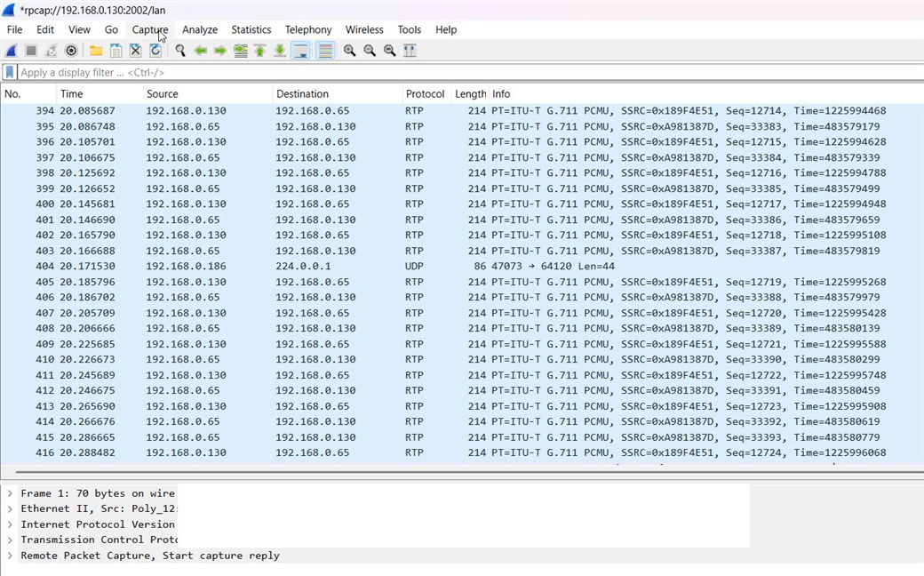
Task: Open the Statistics menu
Action: click(251, 29)
